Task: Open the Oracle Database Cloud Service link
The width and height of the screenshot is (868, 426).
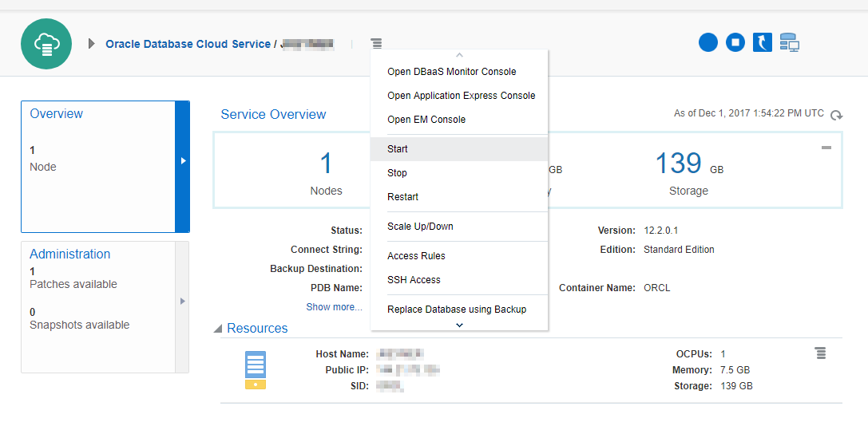Action: [x=188, y=44]
